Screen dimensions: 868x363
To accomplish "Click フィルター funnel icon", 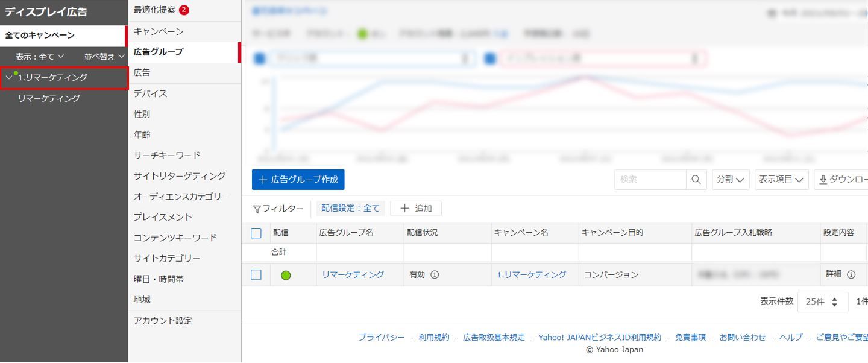I will (x=257, y=209).
